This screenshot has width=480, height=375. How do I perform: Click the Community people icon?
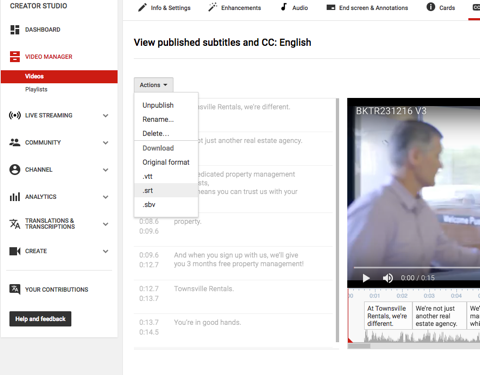tap(15, 142)
